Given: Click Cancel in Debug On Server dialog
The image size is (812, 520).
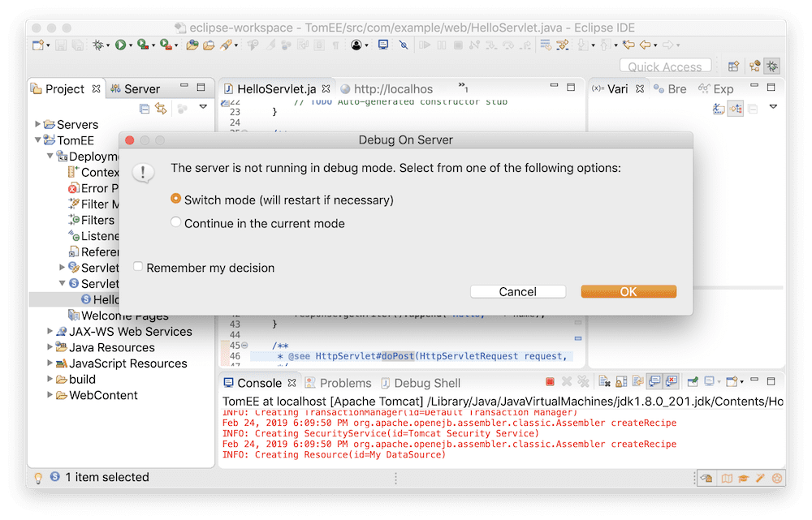Looking at the screenshot, I should pyautogui.click(x=518, y=292).
